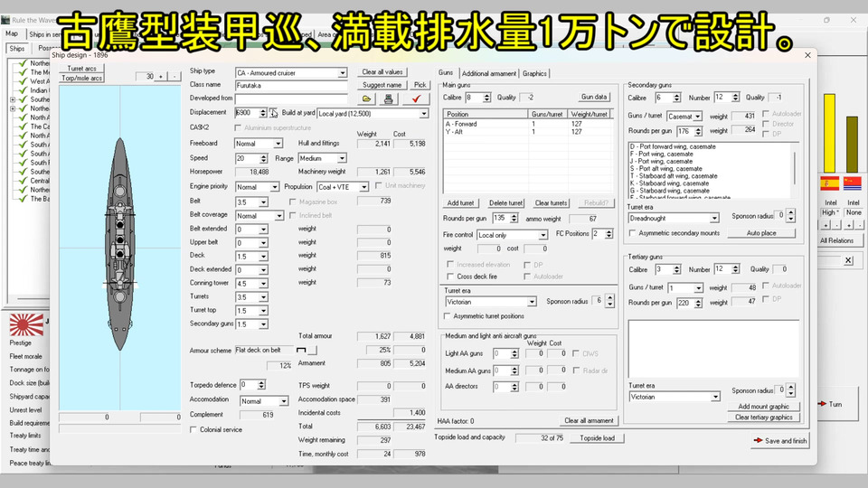
Task: Click the printer icon button
Action: 389,99
